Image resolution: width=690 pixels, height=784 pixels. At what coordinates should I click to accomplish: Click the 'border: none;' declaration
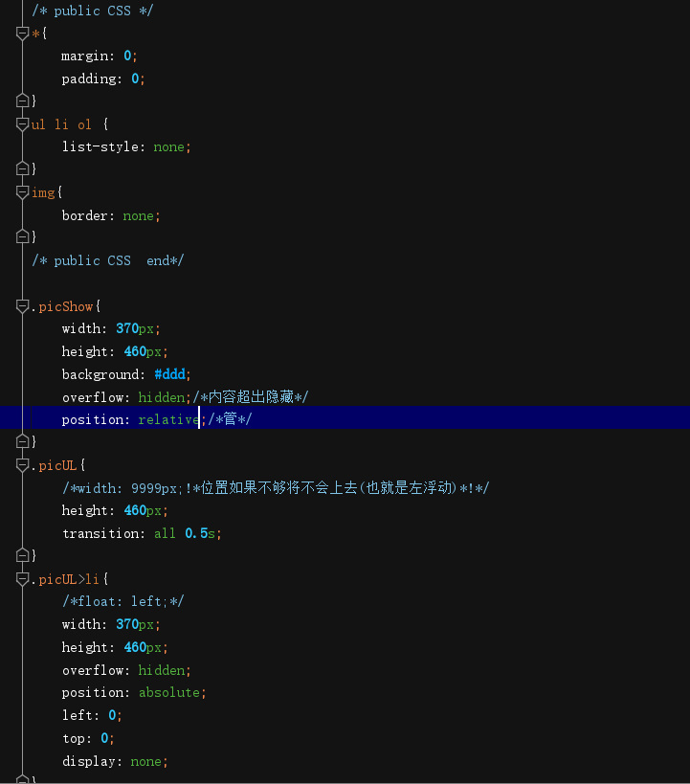(111, 215)
